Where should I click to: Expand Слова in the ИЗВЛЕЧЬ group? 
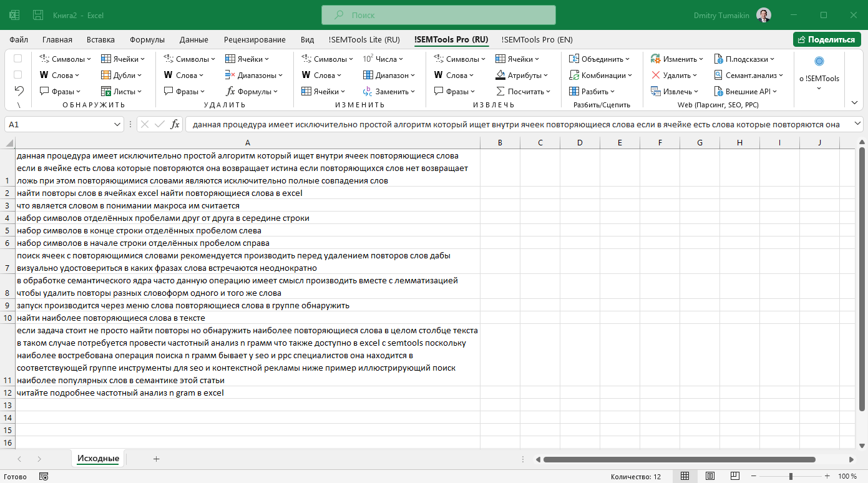pyautogui.click(x=454, y=76)
